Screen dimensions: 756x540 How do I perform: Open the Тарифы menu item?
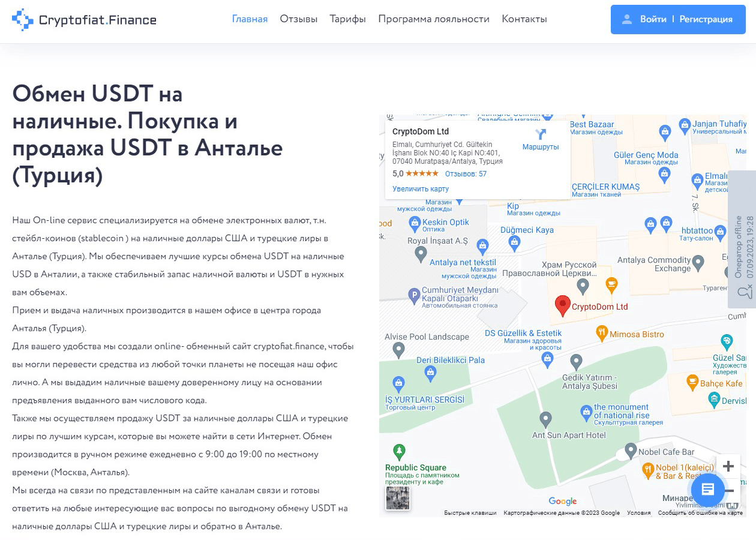pos(347,19)
